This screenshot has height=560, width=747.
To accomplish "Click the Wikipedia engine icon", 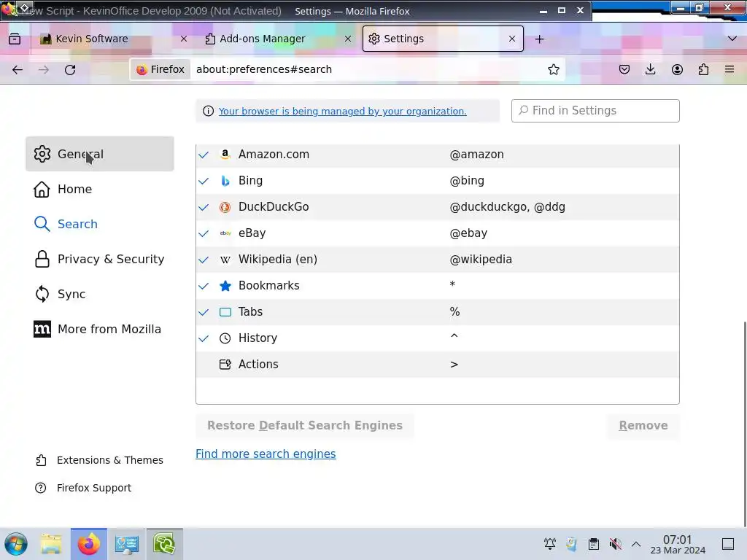I will click(225, 260).
